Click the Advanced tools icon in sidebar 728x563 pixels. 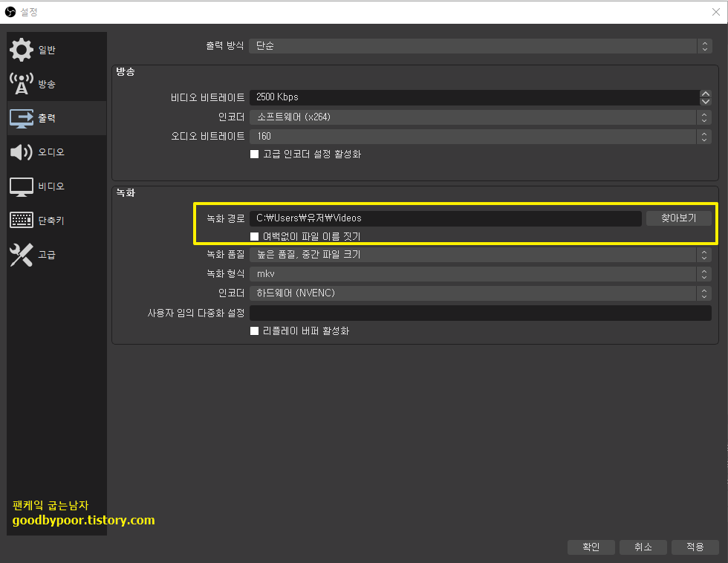22,255
